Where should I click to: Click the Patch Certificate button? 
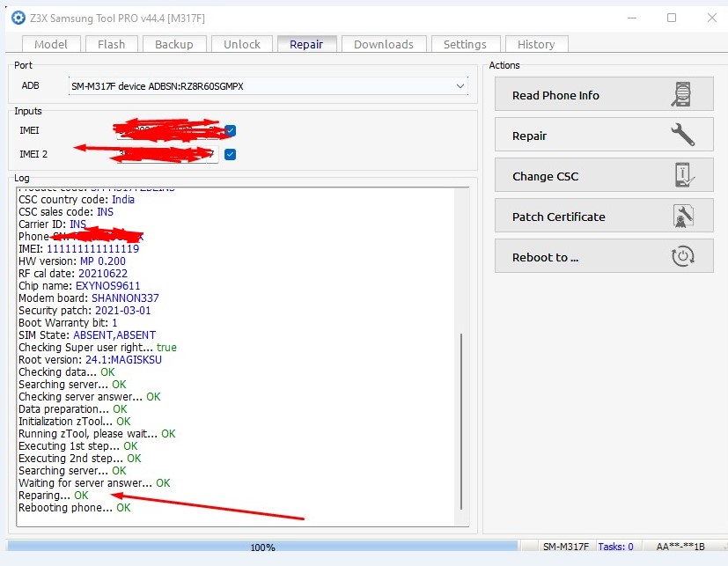point(604,216)
